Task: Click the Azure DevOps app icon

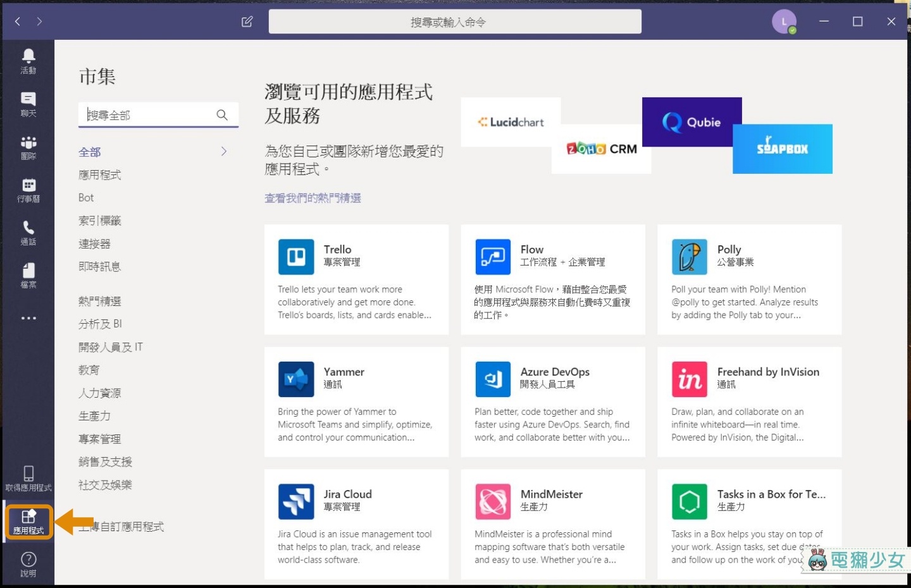Action: [x=493, y=379]
